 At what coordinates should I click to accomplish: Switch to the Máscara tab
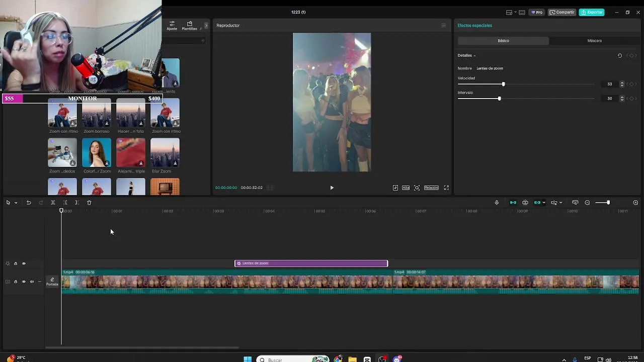pos(594,41)
